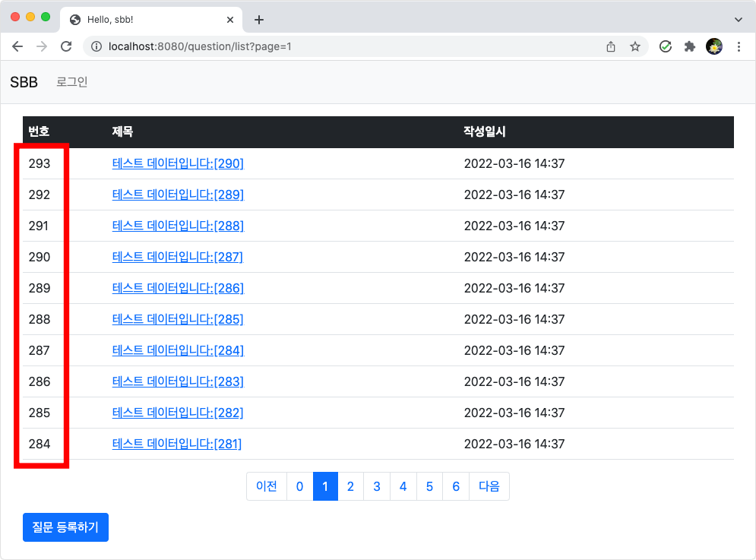The width and height of the screenshot is (756, 560).
Task: Click the 작성일시 column header
Action: [485, 131]
